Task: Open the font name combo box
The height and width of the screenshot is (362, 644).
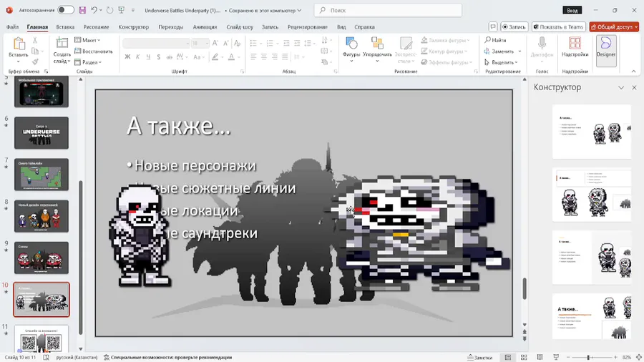Action: 157,43
